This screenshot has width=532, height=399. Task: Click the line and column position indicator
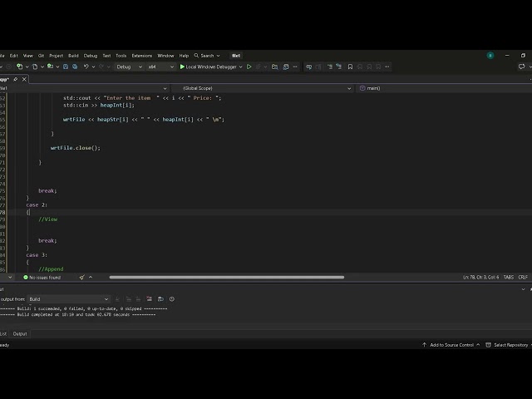tap(480, 277)
